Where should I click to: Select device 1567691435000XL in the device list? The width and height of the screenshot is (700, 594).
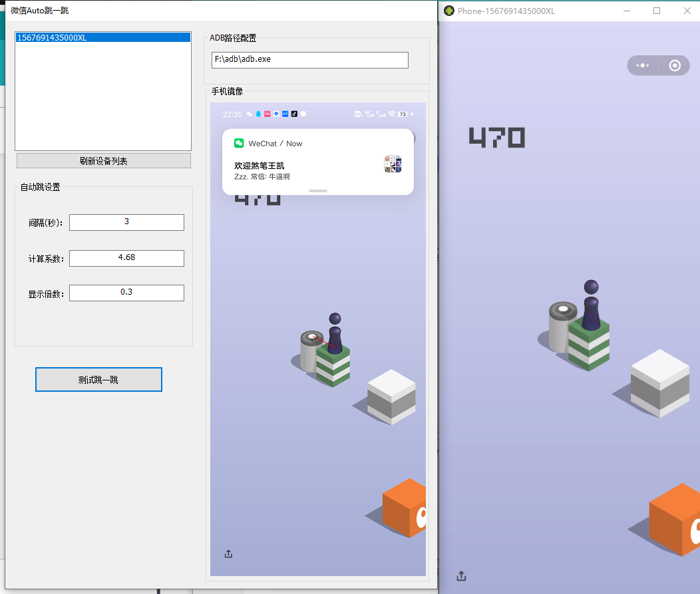pyautogui.click(x=103, y=37)
